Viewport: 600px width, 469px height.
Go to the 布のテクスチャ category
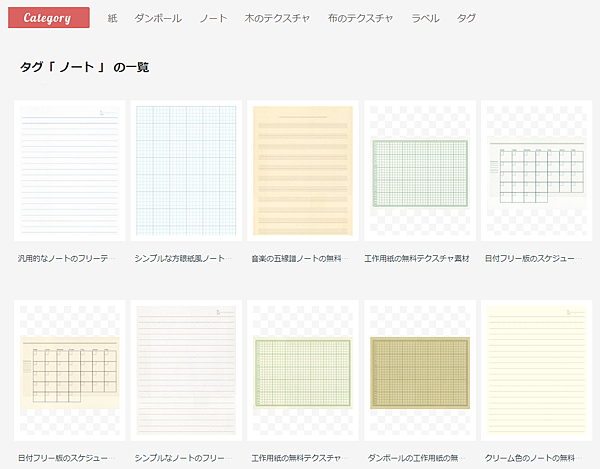(x=360, y=18)
